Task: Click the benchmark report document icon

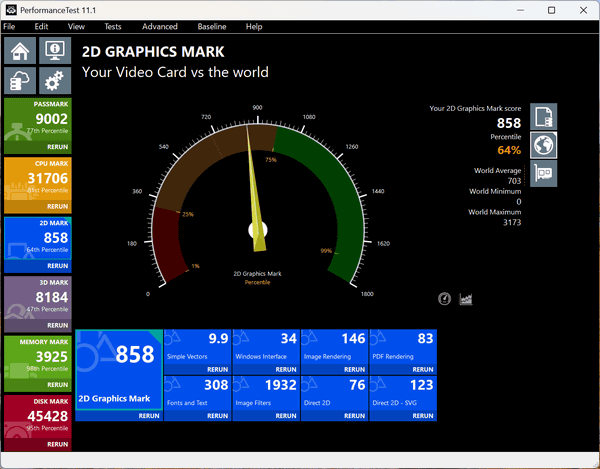Action: coord(544,116)
